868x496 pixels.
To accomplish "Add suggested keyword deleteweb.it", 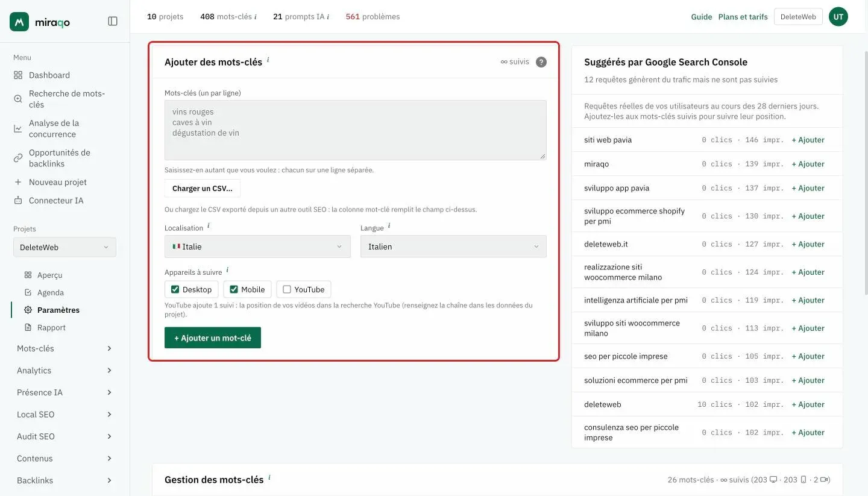I will click(x=808, y=244).
